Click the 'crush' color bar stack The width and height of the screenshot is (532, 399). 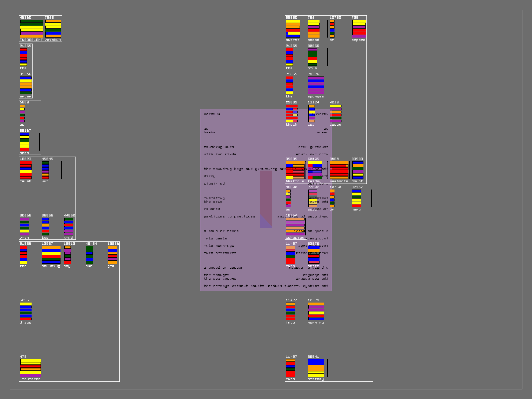[26, 170]
